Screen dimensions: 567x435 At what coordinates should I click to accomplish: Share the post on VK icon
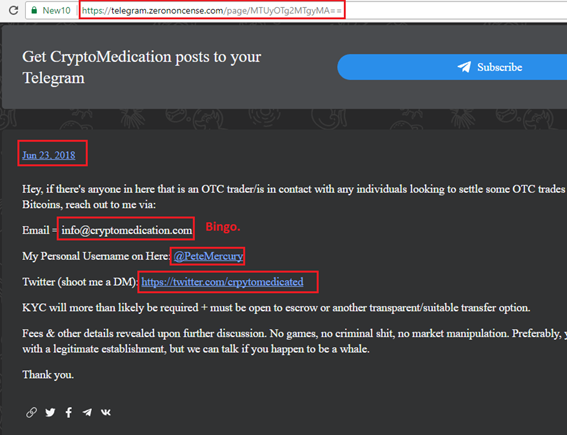106,412
